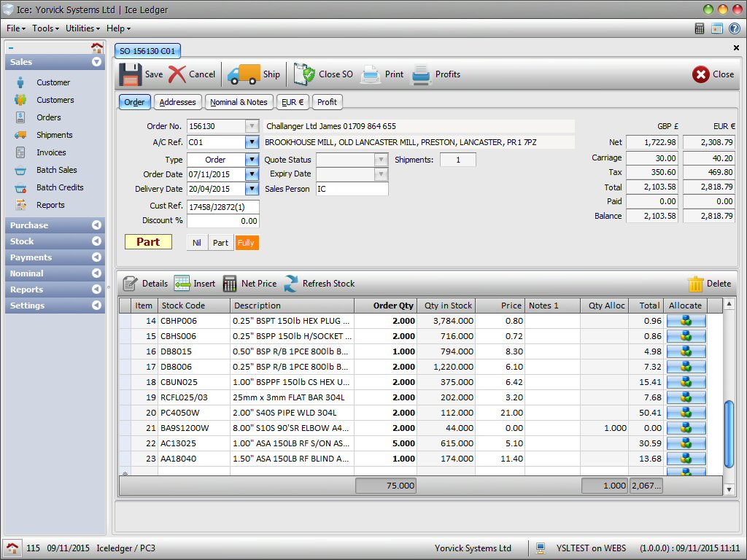Open Shipments in the Sales sidebar
Viewport: 747px width, 560px height.
tap(55, 135)
